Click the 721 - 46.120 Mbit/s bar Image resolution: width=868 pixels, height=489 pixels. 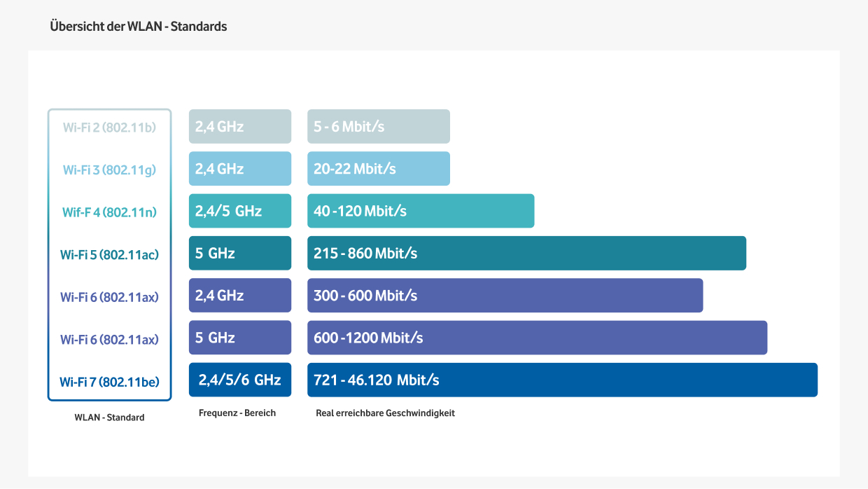click(562, 380)
